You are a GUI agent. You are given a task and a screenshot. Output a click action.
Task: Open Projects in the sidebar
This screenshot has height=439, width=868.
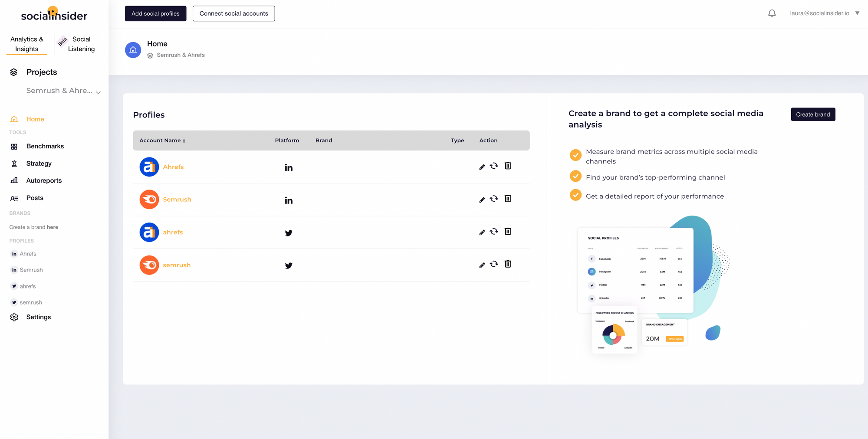point(42,72)
